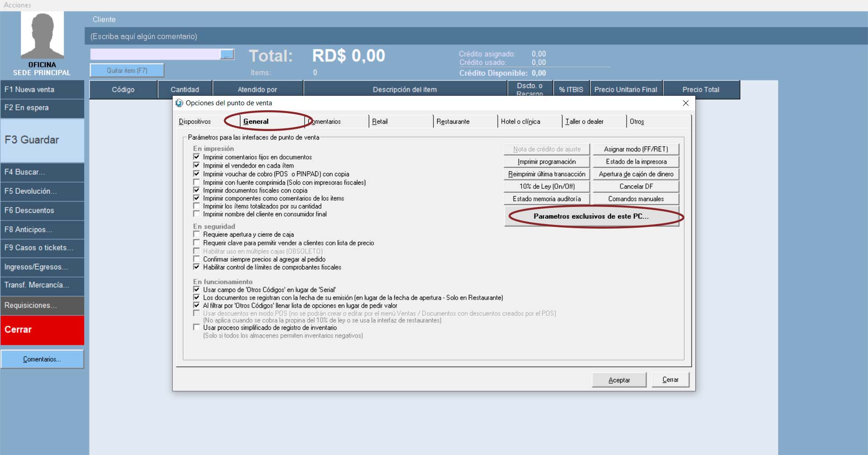Screen dimensions: 868x455
Task: Open F6 Descuentos from the sidebar
Action: 42,211
